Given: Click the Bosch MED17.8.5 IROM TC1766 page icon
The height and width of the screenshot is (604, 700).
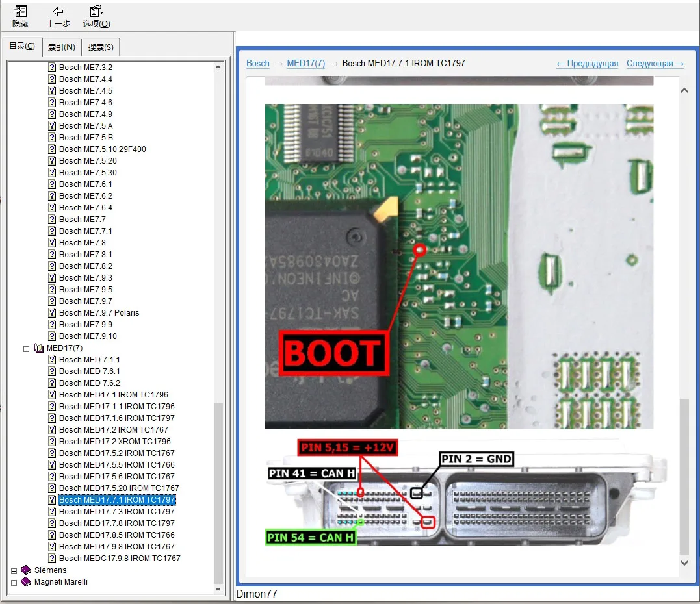Looking at the screenshot, I should click(52, 535).
